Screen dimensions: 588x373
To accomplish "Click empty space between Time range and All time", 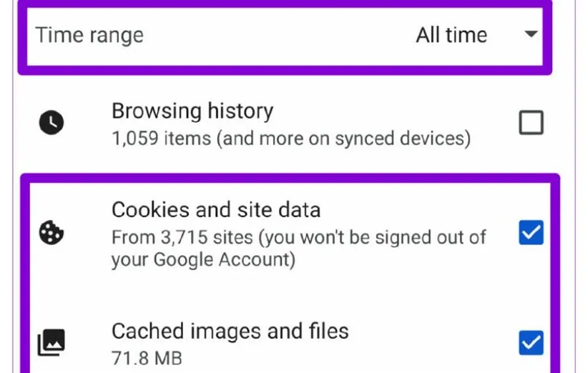I will click(279, 35).
